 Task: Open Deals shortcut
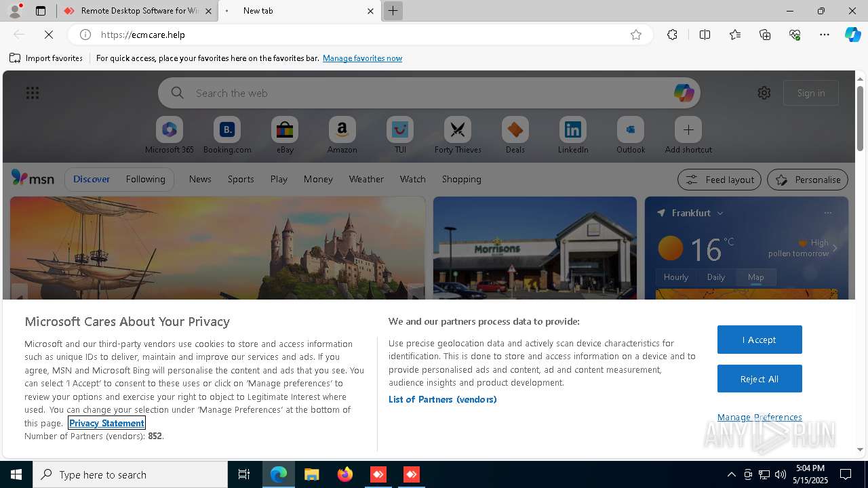click(515, 135)
